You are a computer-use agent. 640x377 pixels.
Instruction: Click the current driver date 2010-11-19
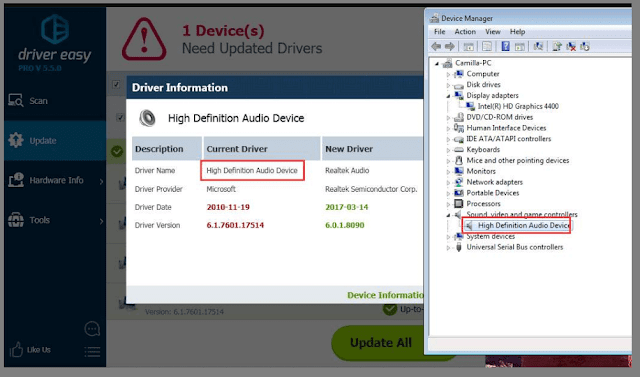(228, 207)
